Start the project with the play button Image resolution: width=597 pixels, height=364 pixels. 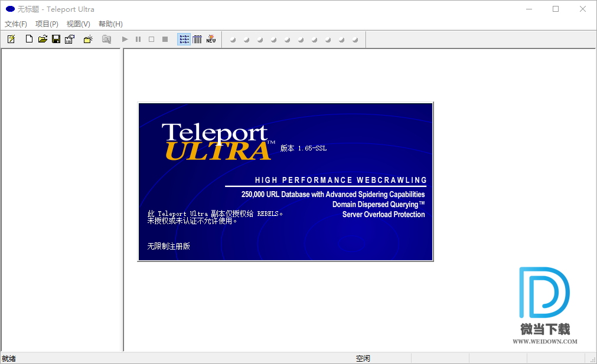pyautogui.click(x=125, y=39)
